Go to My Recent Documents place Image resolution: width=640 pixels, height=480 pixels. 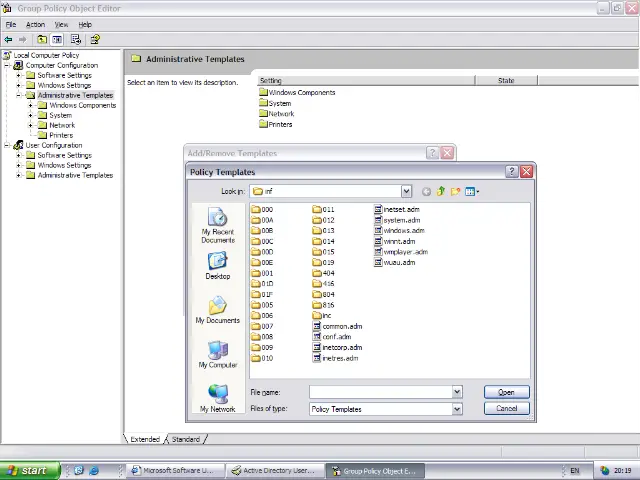point(218,225)
